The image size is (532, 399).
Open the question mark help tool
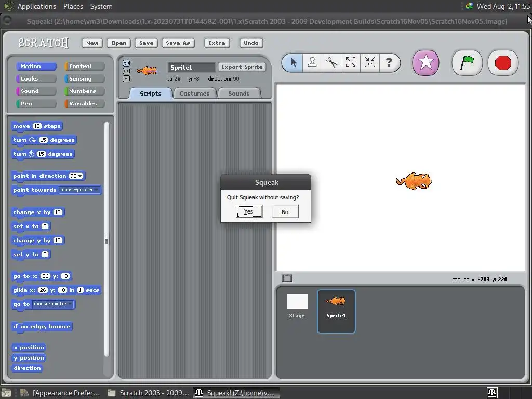[389, 62]
